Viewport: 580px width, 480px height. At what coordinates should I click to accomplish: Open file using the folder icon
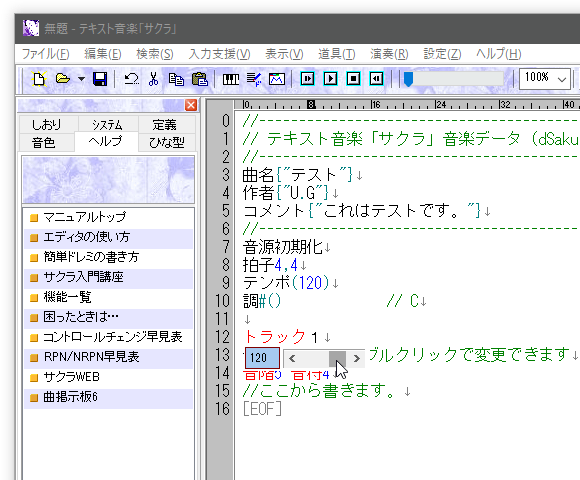tap(63, 79)
